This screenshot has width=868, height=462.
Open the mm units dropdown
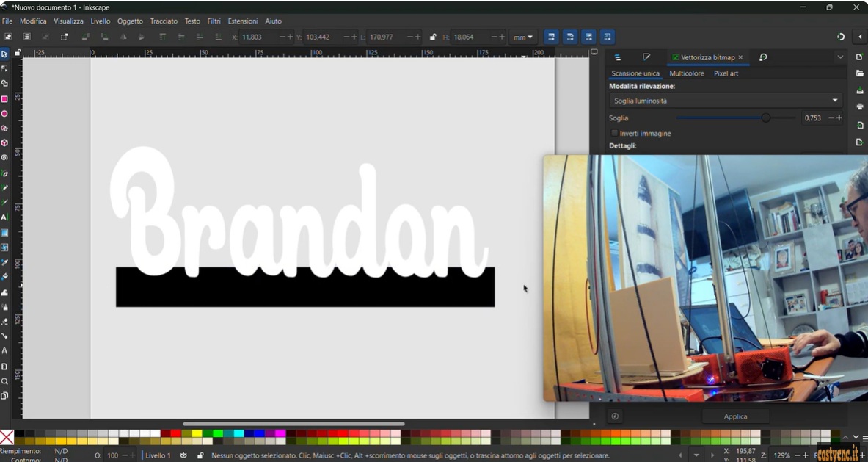(x=522, y=37)
